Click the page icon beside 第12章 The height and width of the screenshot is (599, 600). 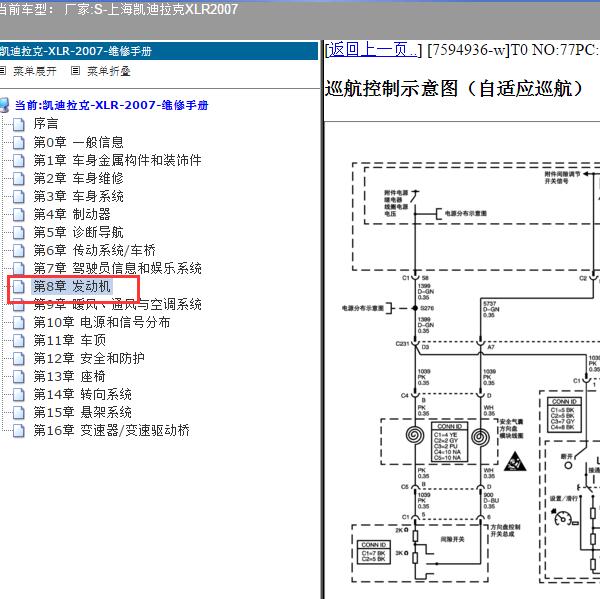coord(18,359)
